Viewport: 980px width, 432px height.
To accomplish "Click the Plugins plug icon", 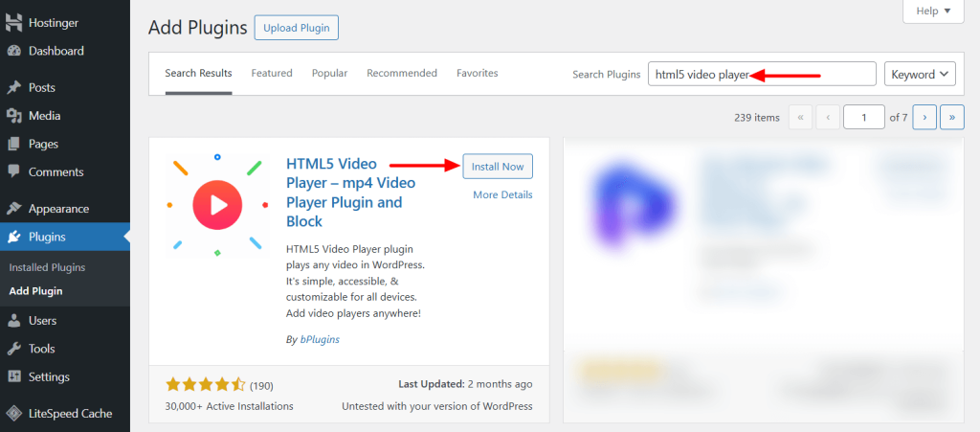I will tap(13, 237).
